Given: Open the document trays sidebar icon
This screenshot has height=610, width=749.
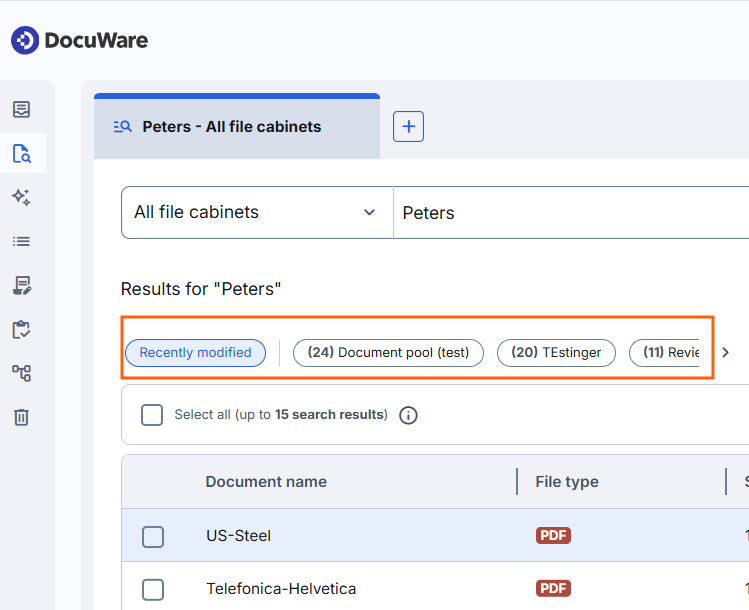Looking at the screenshot, I should 21,109.
